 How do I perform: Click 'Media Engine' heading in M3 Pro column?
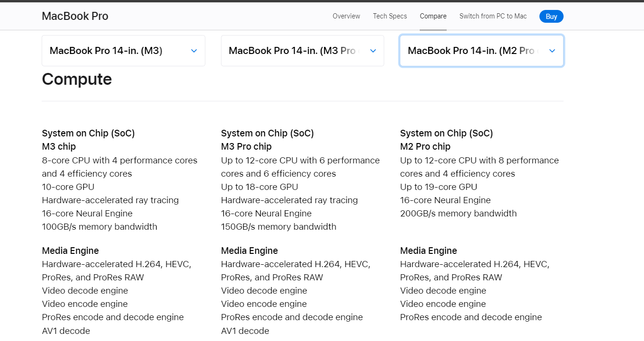click(x=249, y=251)
